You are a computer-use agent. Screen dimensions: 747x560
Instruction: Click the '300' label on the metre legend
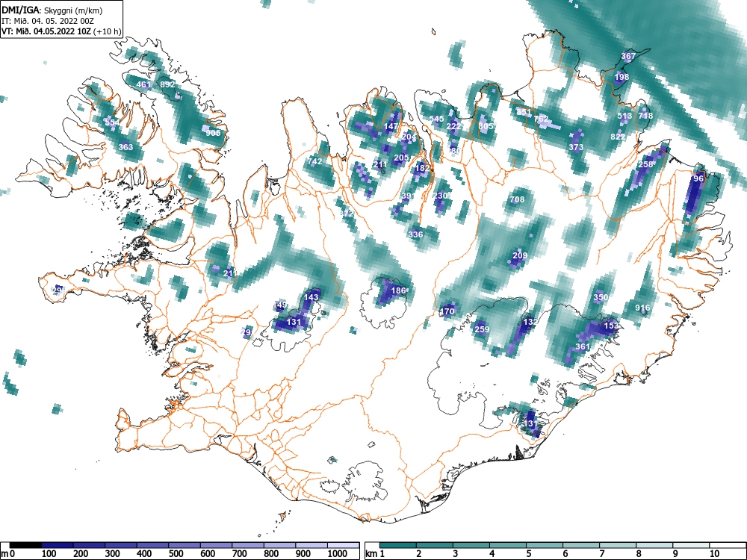coord(113,554)
